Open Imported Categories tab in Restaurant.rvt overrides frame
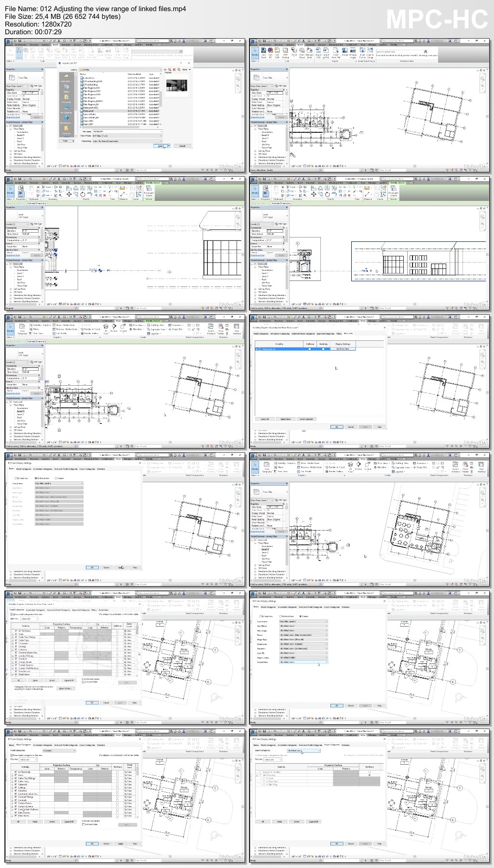 pyautogui.click(x=326, y=333)
